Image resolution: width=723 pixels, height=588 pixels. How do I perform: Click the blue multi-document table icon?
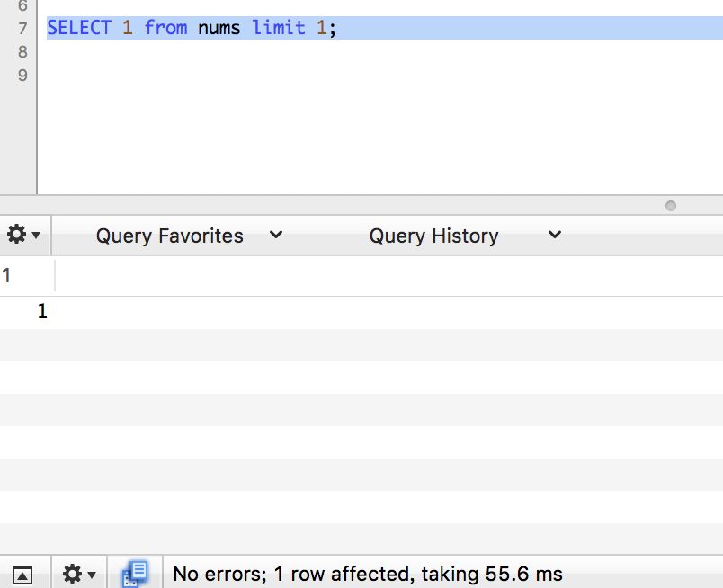[x=135, y=574]
